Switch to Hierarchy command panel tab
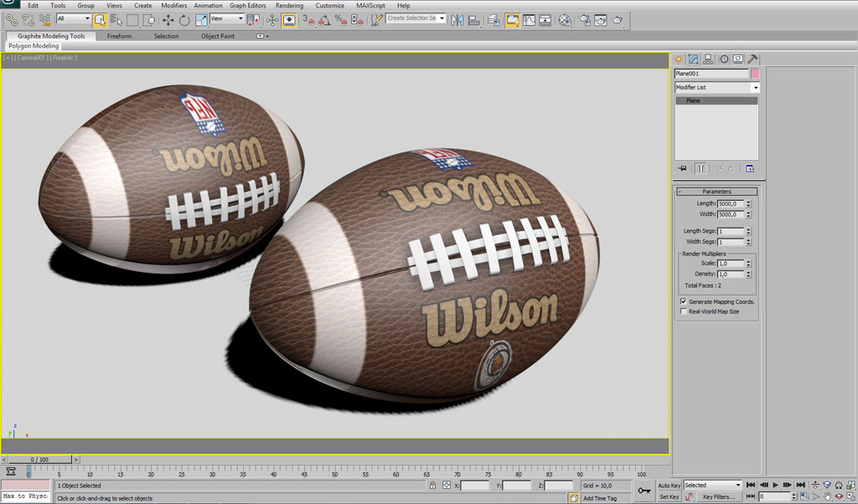Viewport: 858px width, 504px height. (708, 59)
